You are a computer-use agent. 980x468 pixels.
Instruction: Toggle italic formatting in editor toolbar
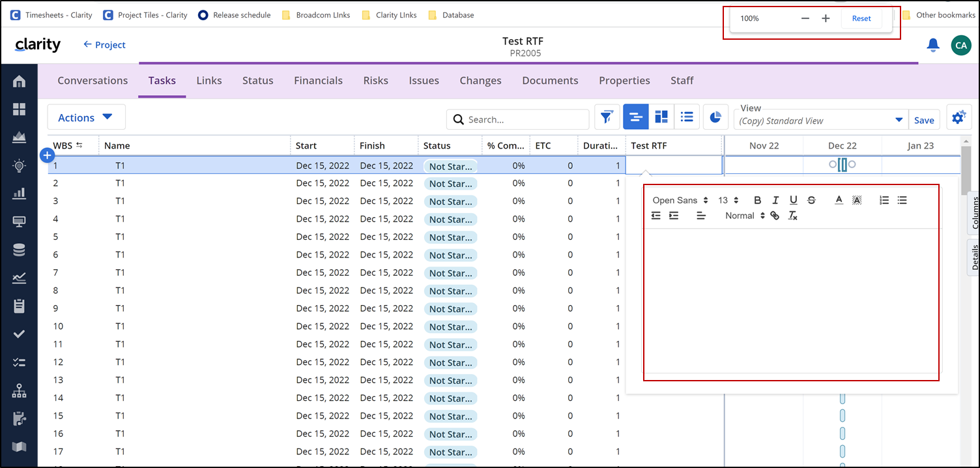775,200
